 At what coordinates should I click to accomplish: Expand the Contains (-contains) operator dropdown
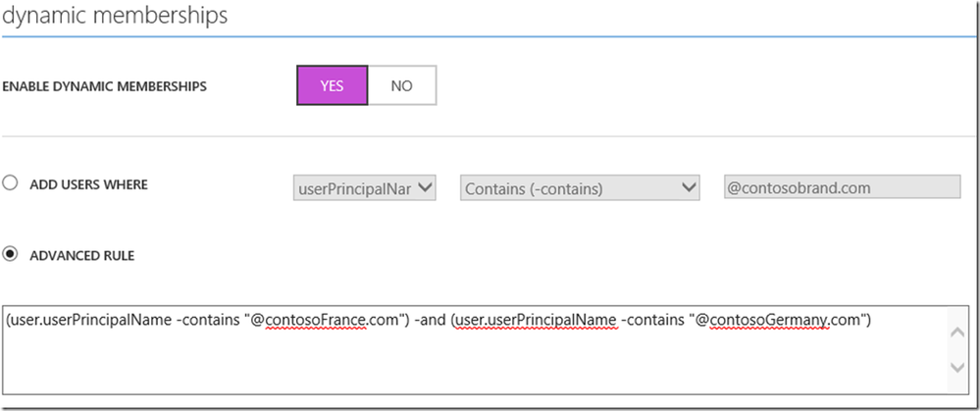tap(580, 187)
